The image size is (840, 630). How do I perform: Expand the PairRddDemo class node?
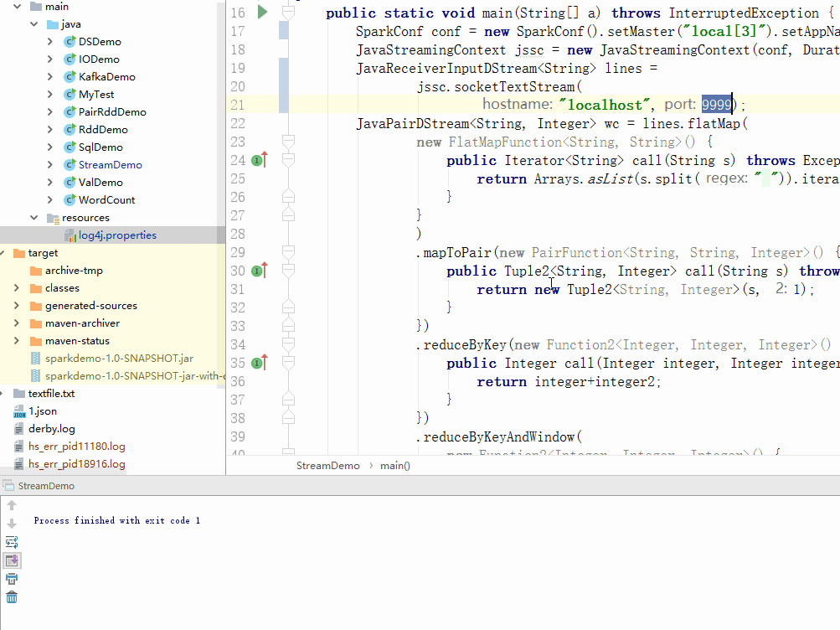click(x=49, y=112)
